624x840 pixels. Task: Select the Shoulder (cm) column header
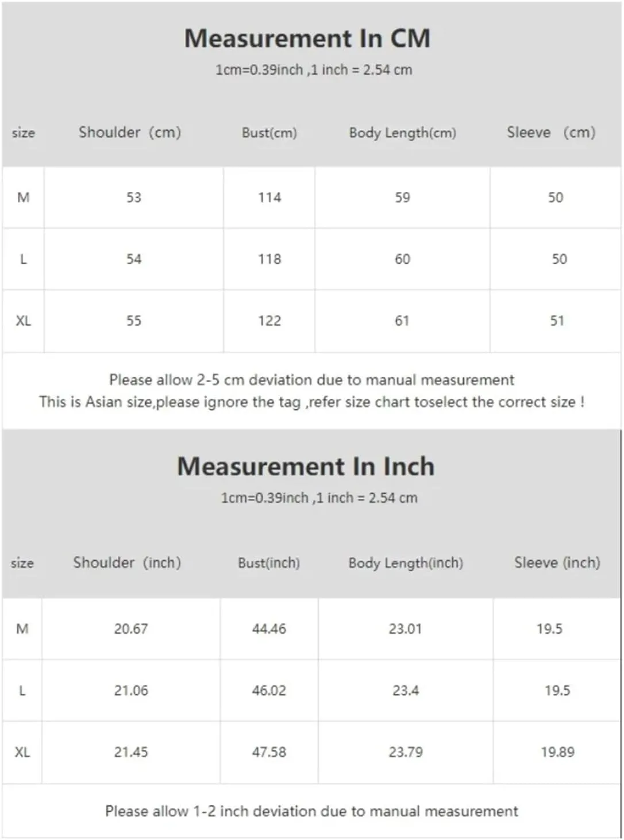click(130, 132)
